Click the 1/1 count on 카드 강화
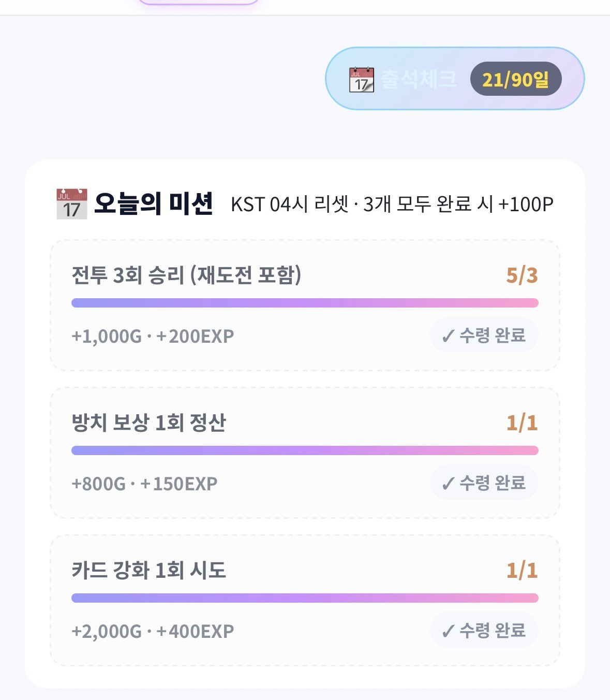This screenshot has height=700, width=610. point(522,571)
